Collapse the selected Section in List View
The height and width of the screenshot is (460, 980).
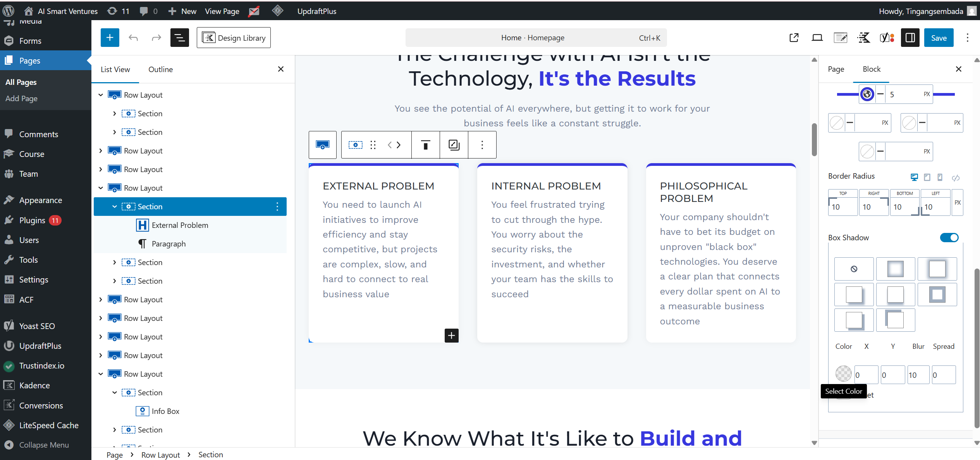114,207
